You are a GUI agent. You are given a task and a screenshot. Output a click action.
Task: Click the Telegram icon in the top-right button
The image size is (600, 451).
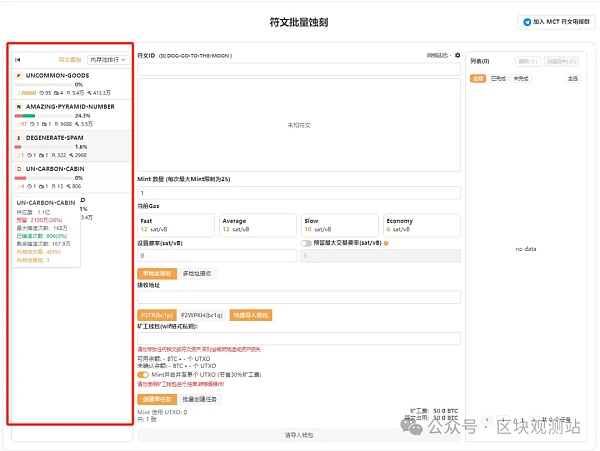[x=526, y=22]
